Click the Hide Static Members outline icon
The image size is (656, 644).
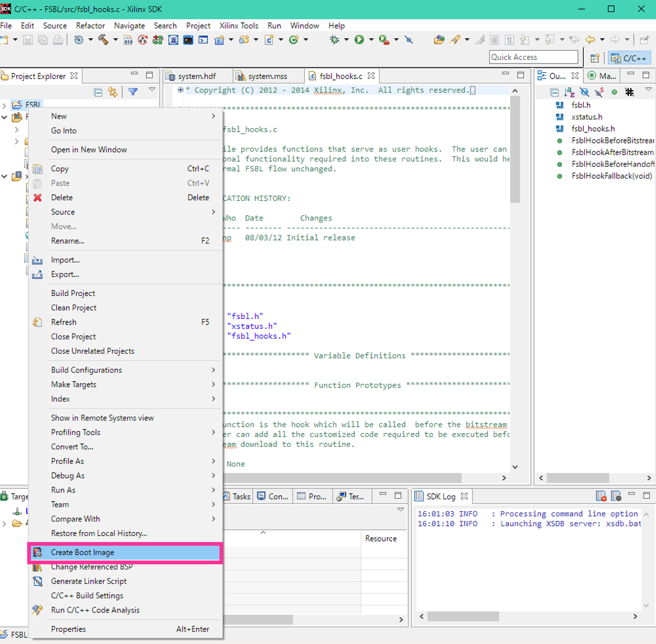(x=599, y=92)
